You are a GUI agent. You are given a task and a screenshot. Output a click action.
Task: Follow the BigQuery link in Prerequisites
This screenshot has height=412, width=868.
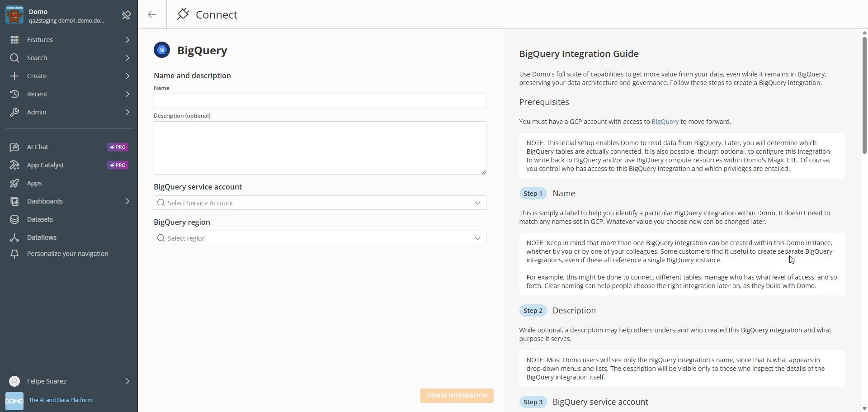point(665,122)
